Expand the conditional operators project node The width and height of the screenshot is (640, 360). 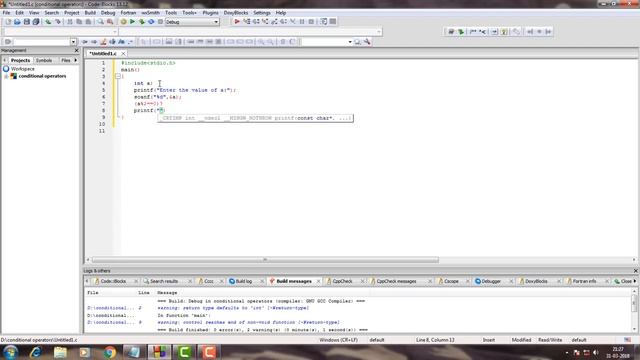7,76
